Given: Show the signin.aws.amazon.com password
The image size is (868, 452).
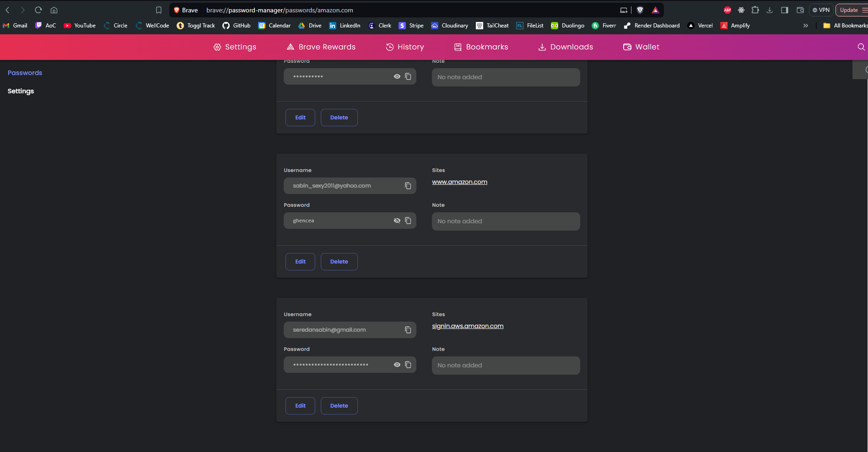Looking at the screenshot, I should tap(397, 365).
